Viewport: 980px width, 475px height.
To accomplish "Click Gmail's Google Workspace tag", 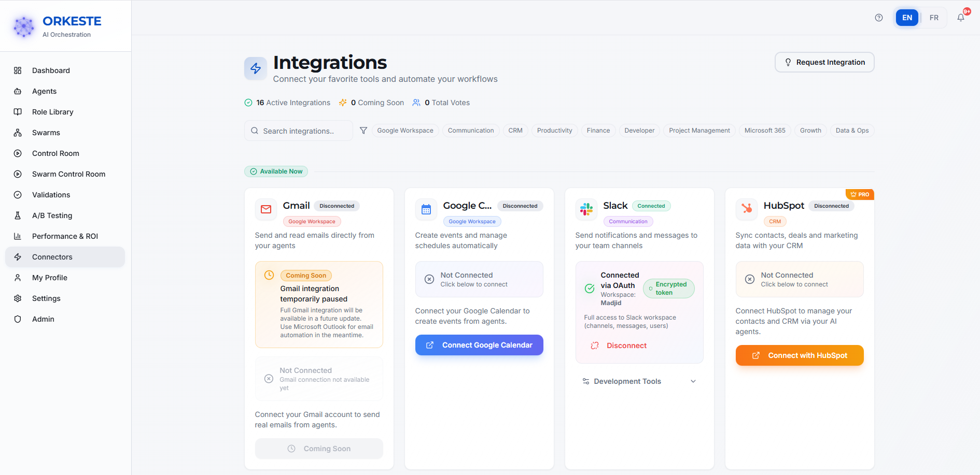I will coord(312,222).
